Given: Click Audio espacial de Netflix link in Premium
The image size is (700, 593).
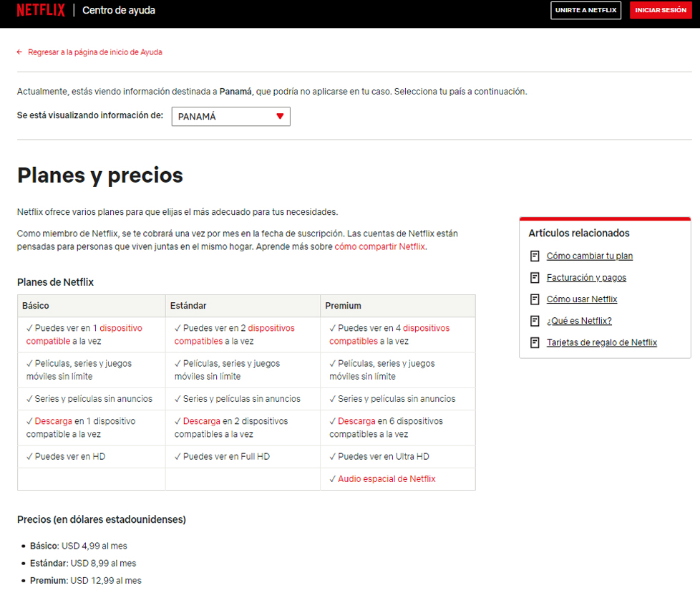Looking at the screenshot, I should point(386,478).
